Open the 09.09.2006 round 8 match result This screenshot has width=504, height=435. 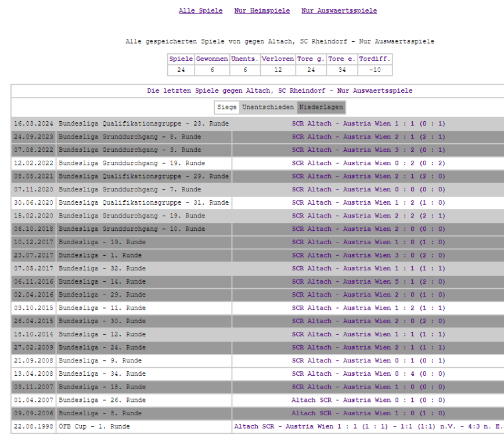tap(368, 413)
